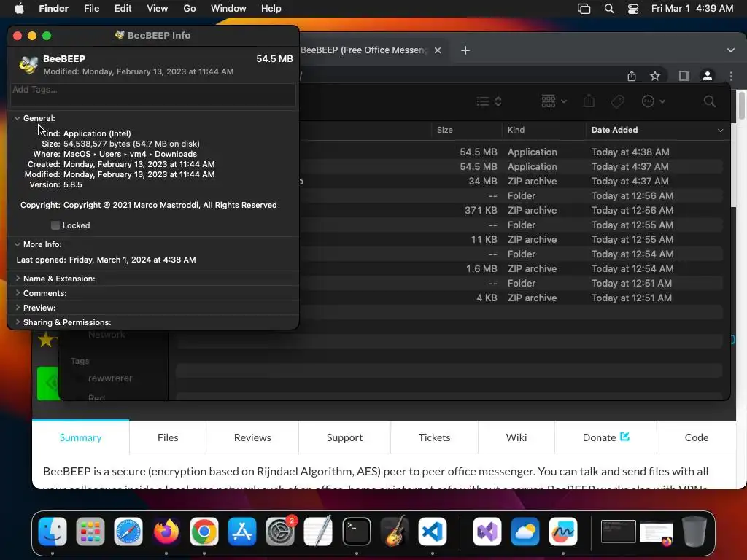Open Freeform from the Dock
747x560 pixels.
click(x=562, y=532)
